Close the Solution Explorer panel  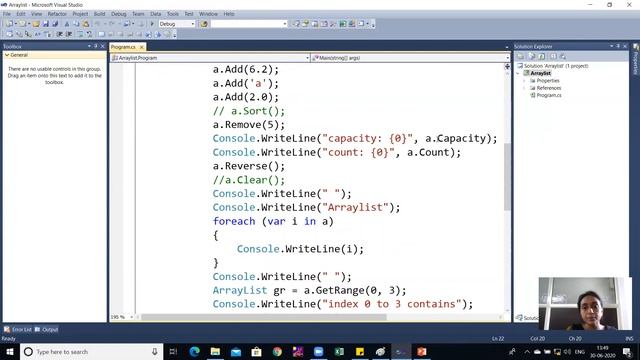tap(624, 46)
